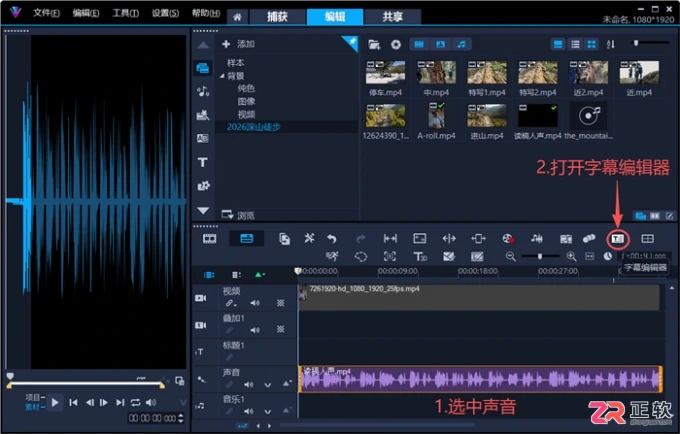Open the multi-camera editor icon
680x434 pixels.
click(x=647, y=238)
